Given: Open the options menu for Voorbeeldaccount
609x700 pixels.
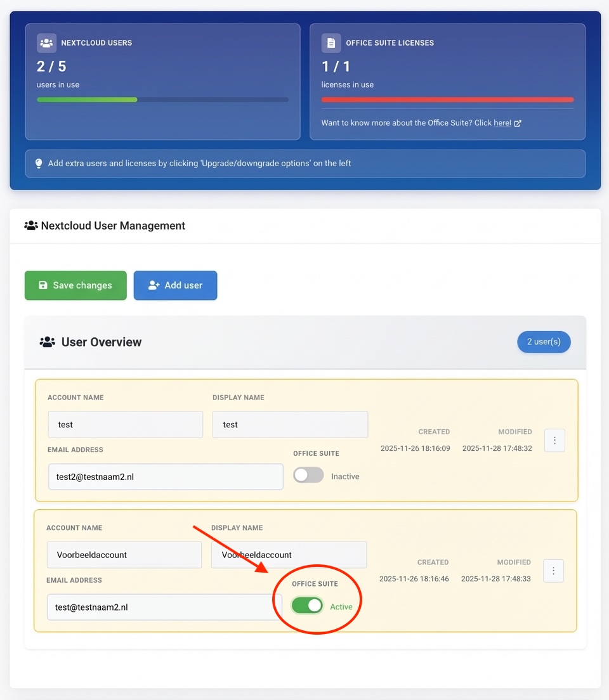Looking at the screenshot, I should point(553,571).
